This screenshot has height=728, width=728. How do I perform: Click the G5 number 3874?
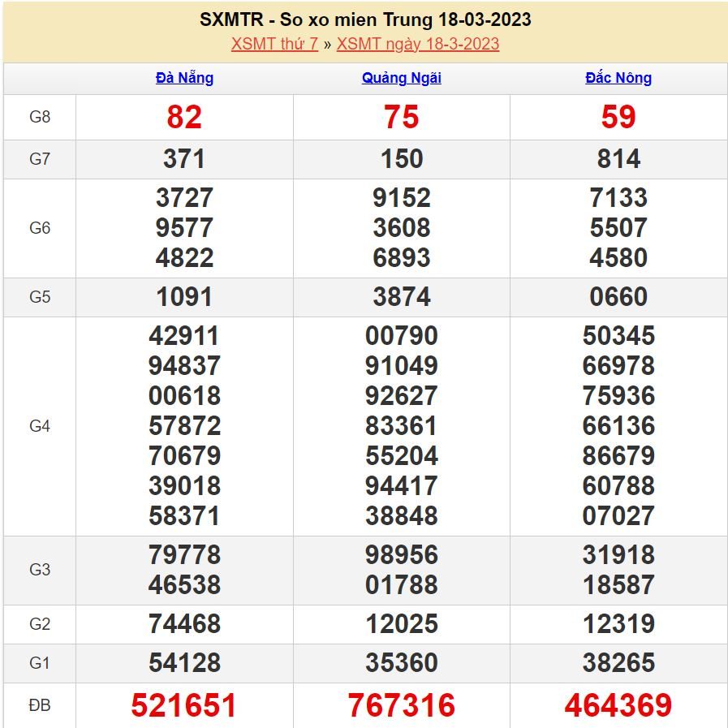[402, 297]
